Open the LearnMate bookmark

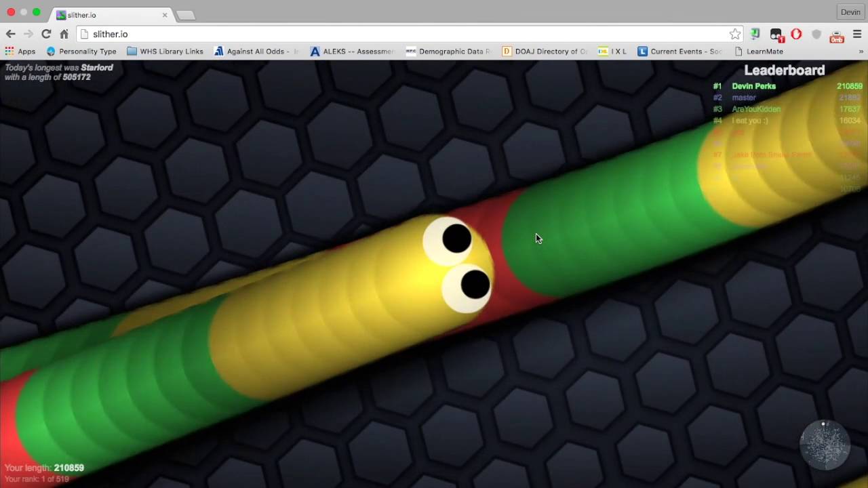click(x=759, y=52)
